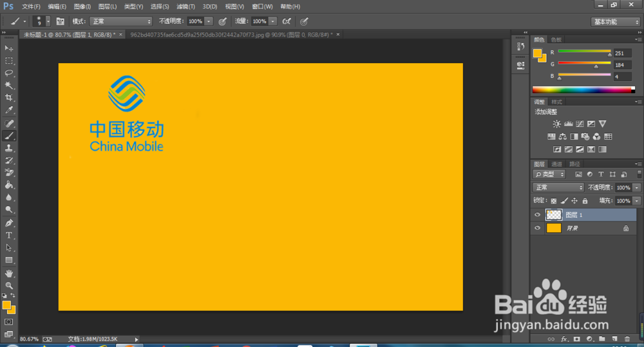The image size is (644, 347).
Task: Open the 图像(I) menu
Action: (82, 6)
